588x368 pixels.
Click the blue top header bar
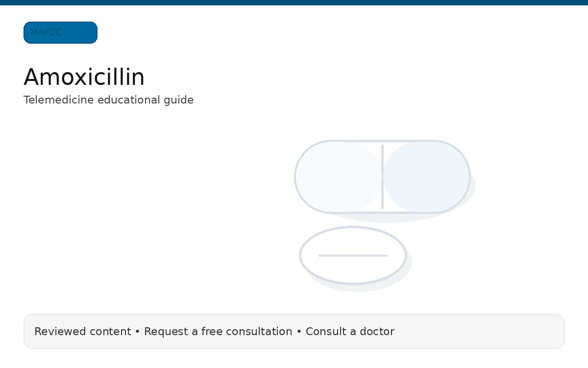[294, 2]
